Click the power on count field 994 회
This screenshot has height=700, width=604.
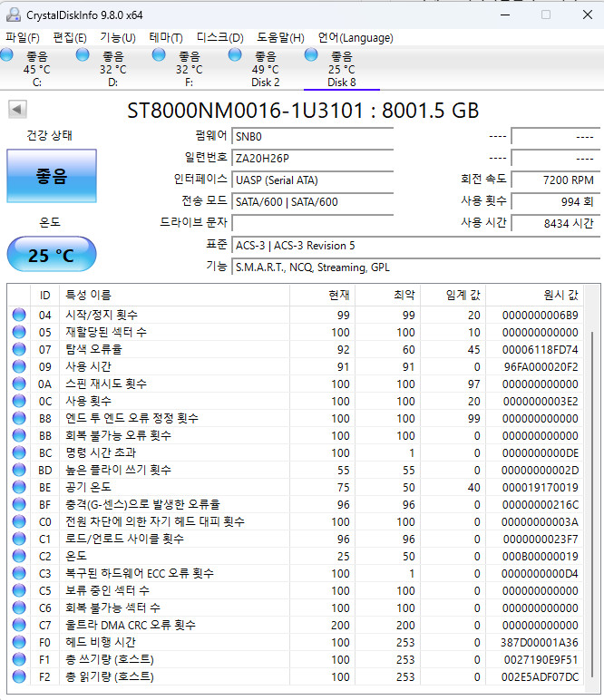[x=555, y=201]
